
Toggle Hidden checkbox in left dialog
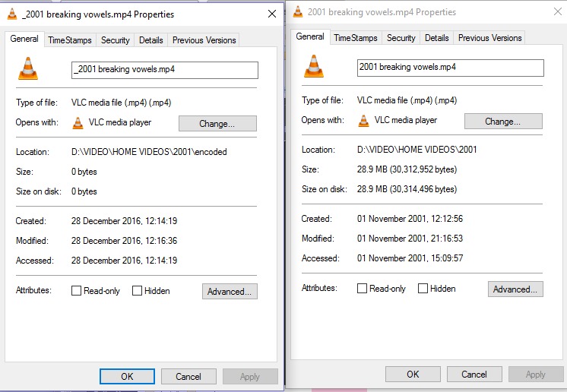138,291
